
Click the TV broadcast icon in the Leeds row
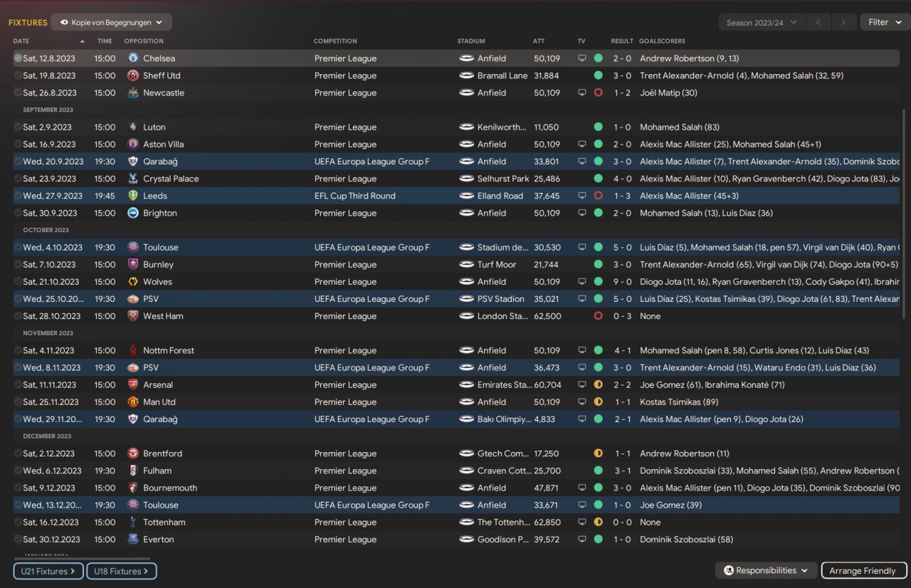(582, 196)
